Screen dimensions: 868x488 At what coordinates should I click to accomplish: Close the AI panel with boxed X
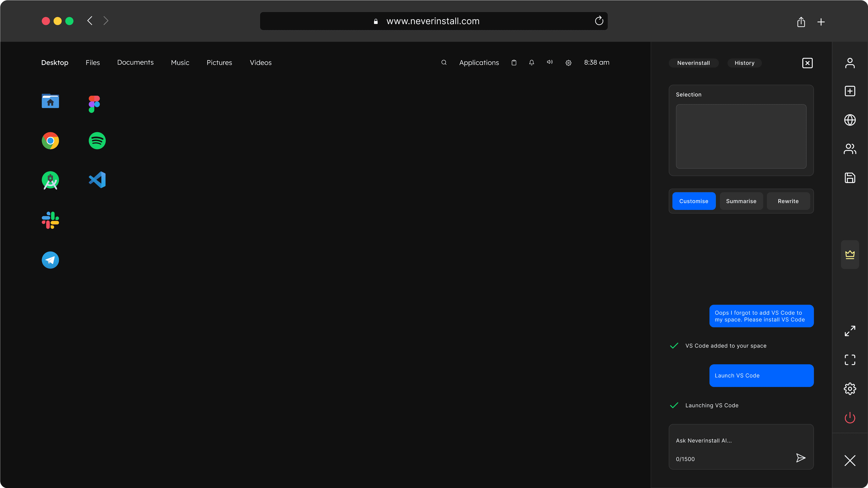click(x=807, y=63)
